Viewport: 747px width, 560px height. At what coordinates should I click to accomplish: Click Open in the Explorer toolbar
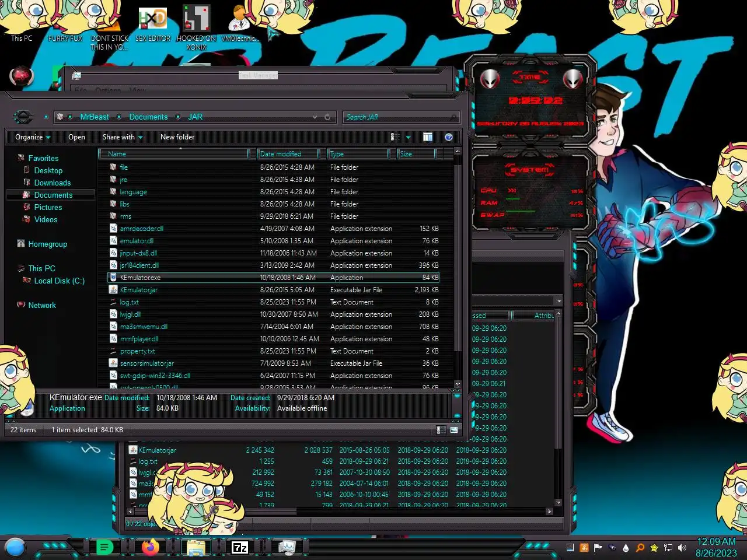point(76,137)
